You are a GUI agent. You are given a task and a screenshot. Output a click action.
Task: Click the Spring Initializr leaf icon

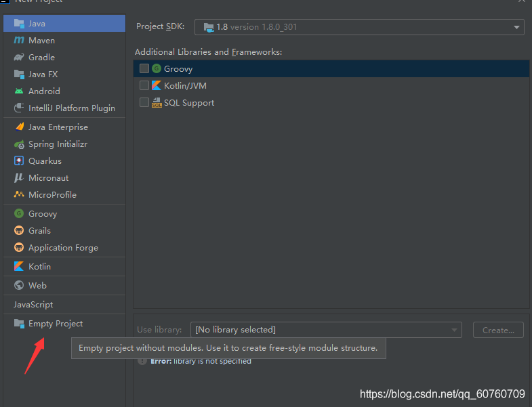coord(19,144)
